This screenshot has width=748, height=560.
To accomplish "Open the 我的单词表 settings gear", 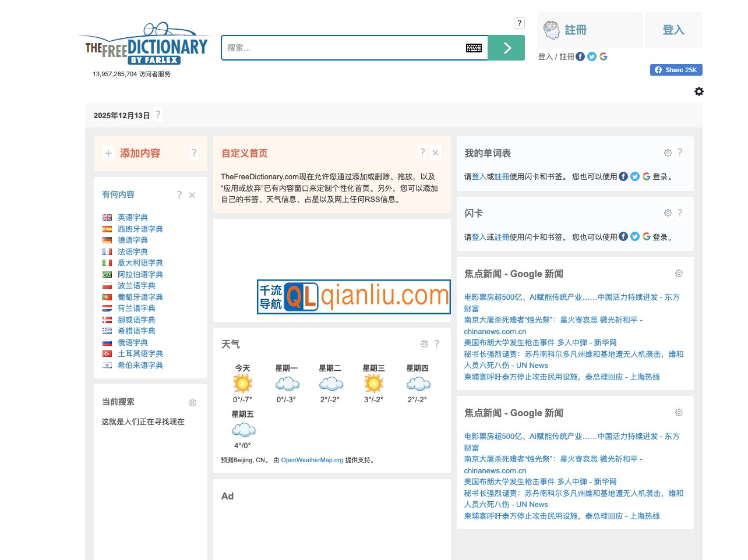I will tap(668, 153).
